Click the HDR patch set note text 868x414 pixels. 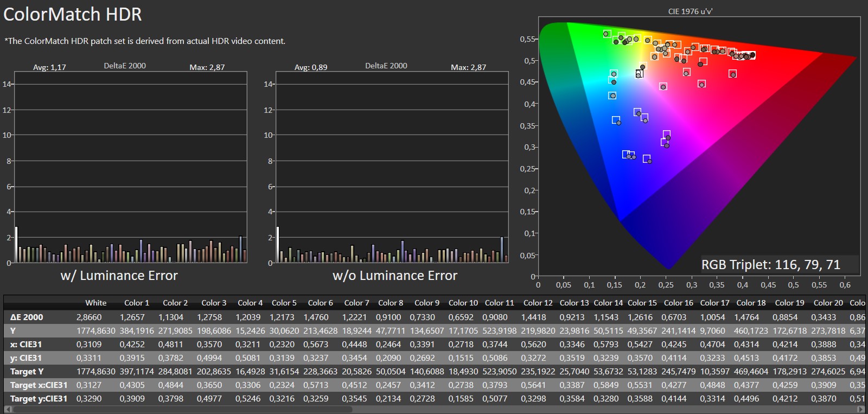click(x=145, y=41)
